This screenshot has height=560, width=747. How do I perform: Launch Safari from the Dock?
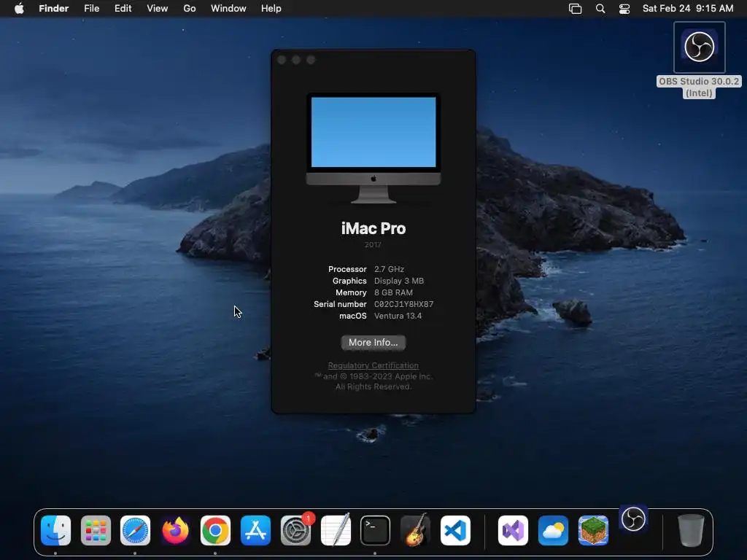pyautogui.click(x=135, y=530)
